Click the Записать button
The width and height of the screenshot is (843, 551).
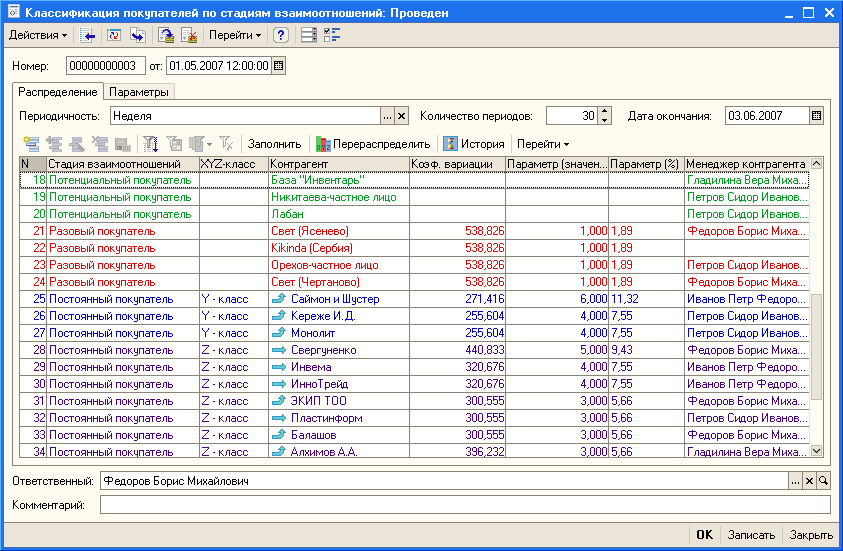(751, 535)
